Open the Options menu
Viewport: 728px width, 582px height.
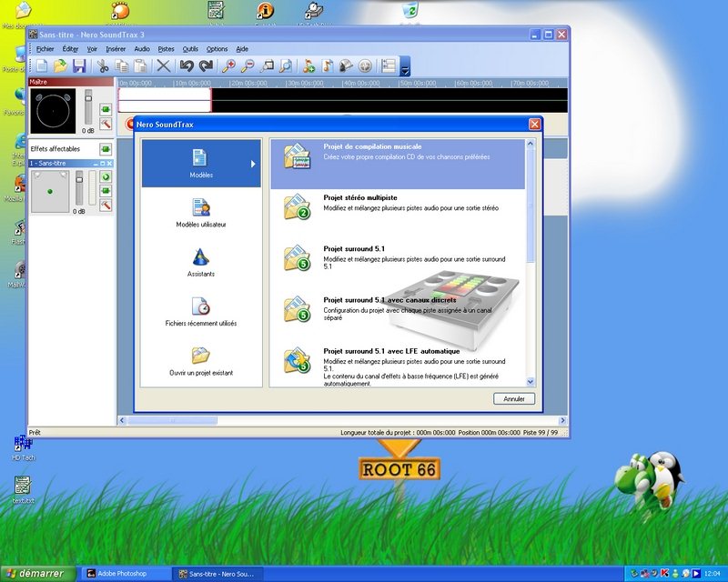217,49
